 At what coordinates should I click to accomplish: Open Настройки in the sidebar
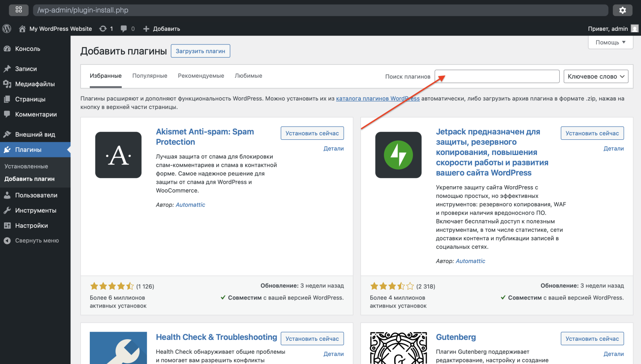point(31,225)
